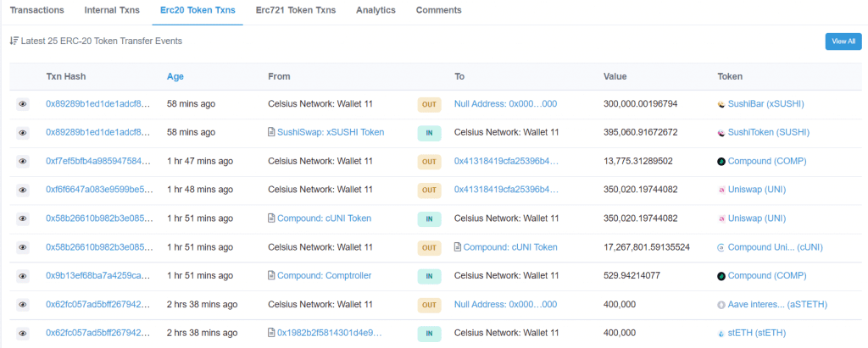Click the eye icon on the Uniswap row received from cUNI Token
The image size is (868, 348).
click(23, 218)
